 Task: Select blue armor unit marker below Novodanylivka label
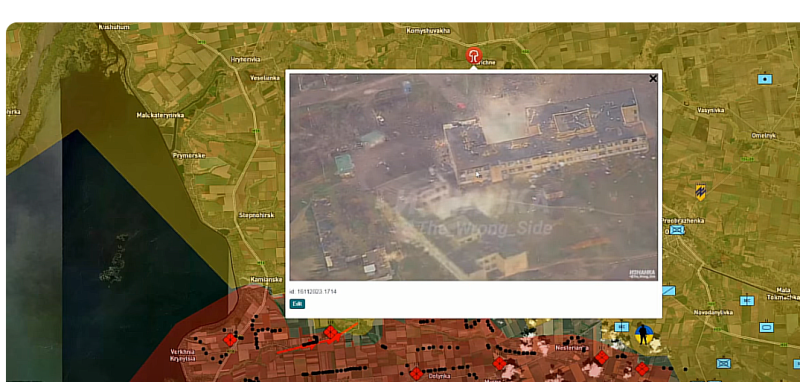tap(766, 327)
